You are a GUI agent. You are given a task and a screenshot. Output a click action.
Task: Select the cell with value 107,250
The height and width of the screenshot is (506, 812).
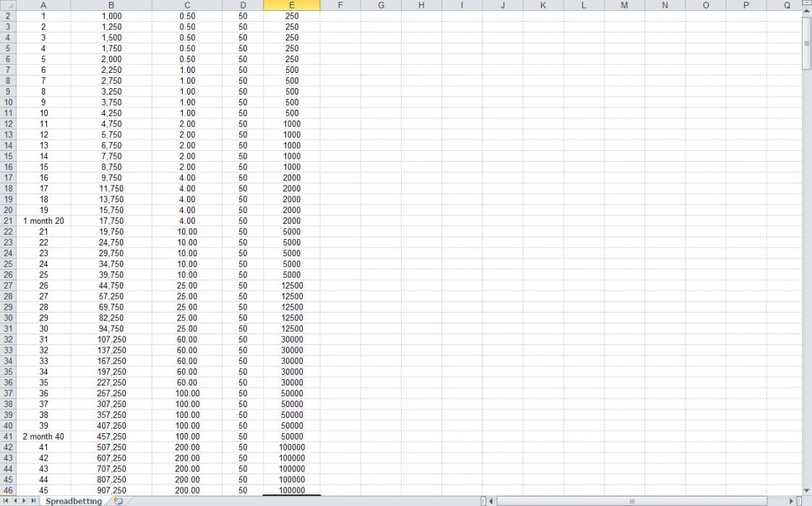tap(111, 339)
